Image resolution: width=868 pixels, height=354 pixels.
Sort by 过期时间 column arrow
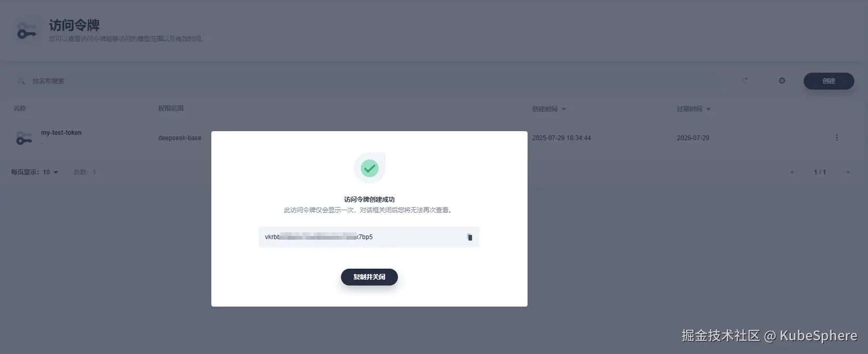coord(708,109)
